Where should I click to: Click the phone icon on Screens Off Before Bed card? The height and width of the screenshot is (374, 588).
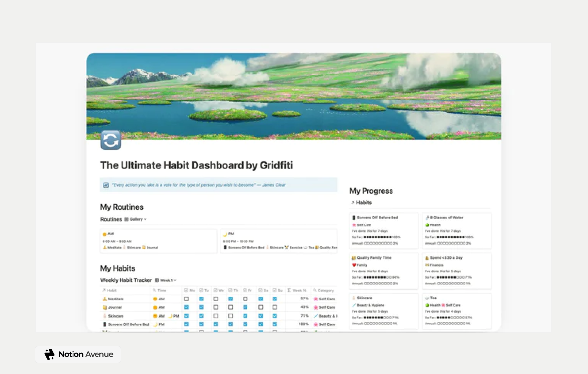point(354,218)
